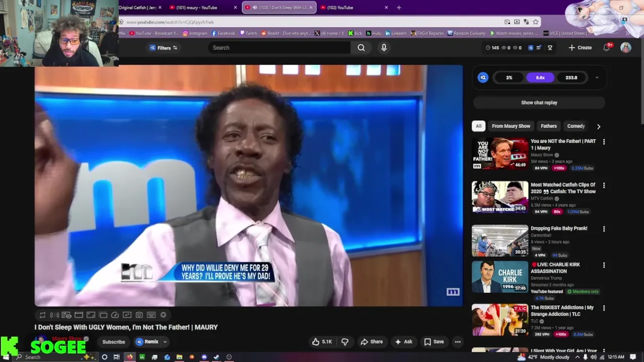Click the 6.6x vidIQ score pill
644x362 pixels.
pos(540,78)
